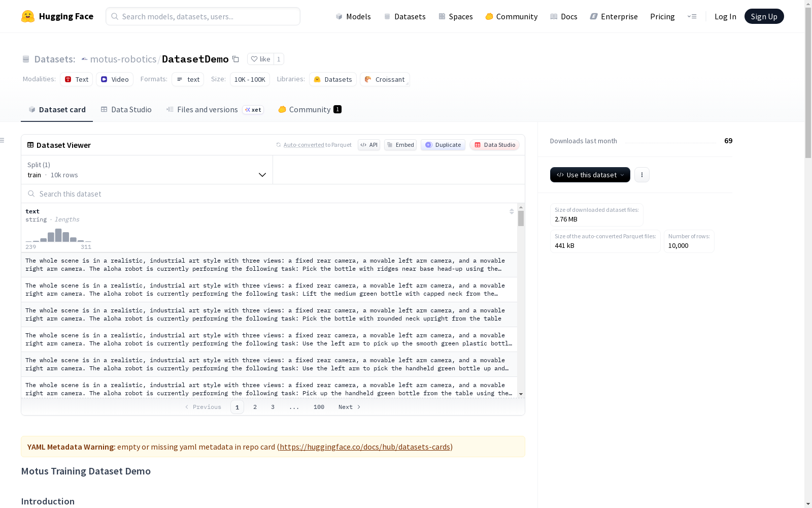Click the dataset viewer vertical scrollbar thumb
The image size is (812, 508).
tap(521, 218)
